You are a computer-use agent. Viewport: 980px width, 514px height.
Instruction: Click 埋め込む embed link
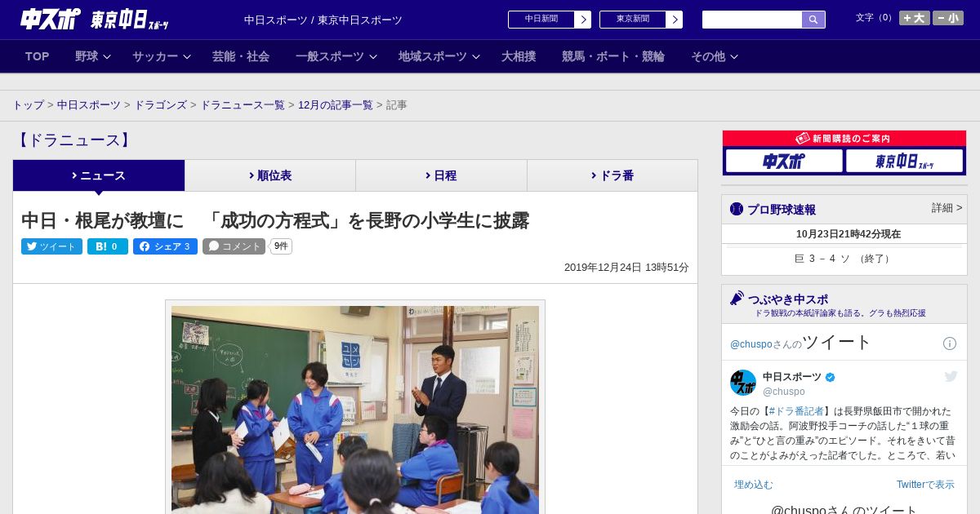pyautogui.click(x=753, y=485)
